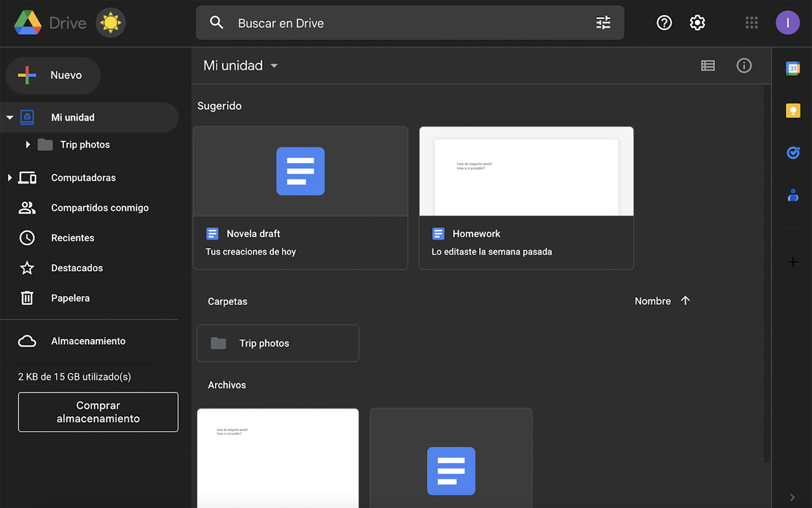This screenshot has height=508, width=812.
Task: Toggle dark theme with the sun icon
Action: coord(110,22)
